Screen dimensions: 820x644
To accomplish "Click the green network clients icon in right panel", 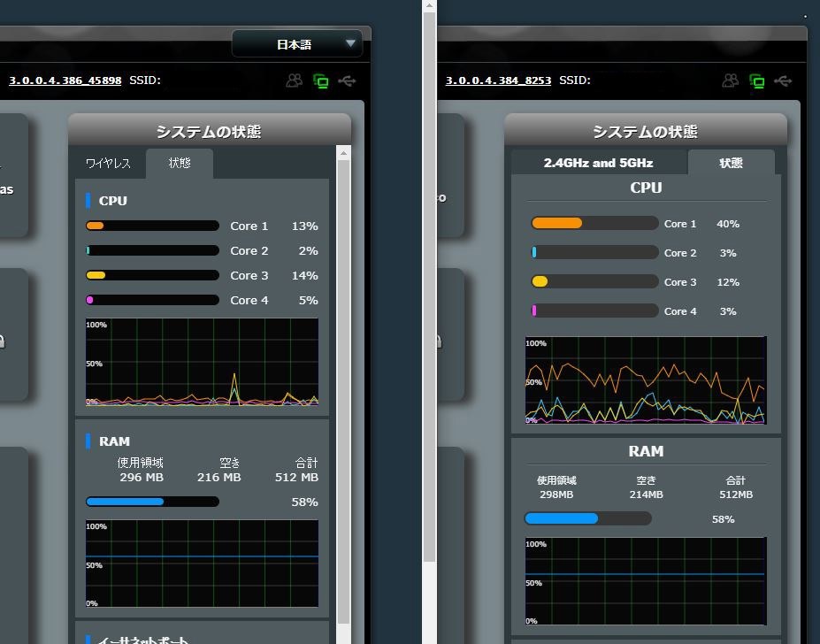I will (756, 81).
